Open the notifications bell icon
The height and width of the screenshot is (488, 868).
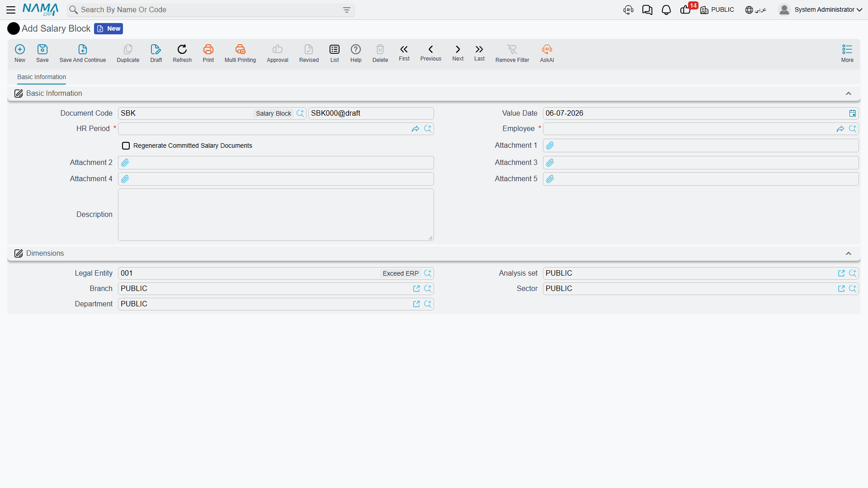pyautogui.click(x=666, y=10)
